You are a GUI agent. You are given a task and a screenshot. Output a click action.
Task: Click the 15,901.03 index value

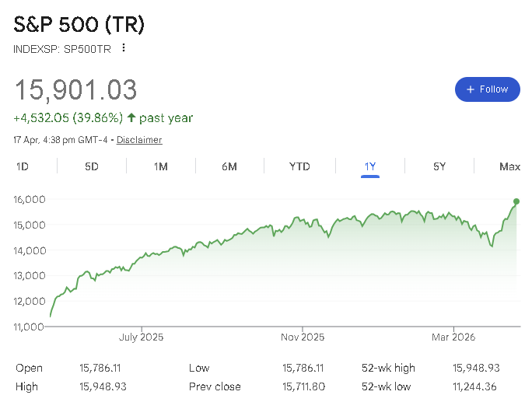(x=75, y=89)
